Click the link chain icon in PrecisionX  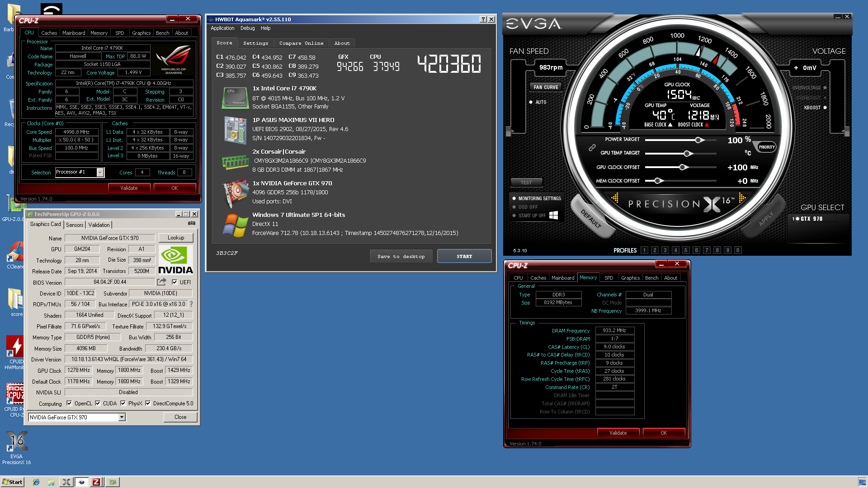pos(592,147)
